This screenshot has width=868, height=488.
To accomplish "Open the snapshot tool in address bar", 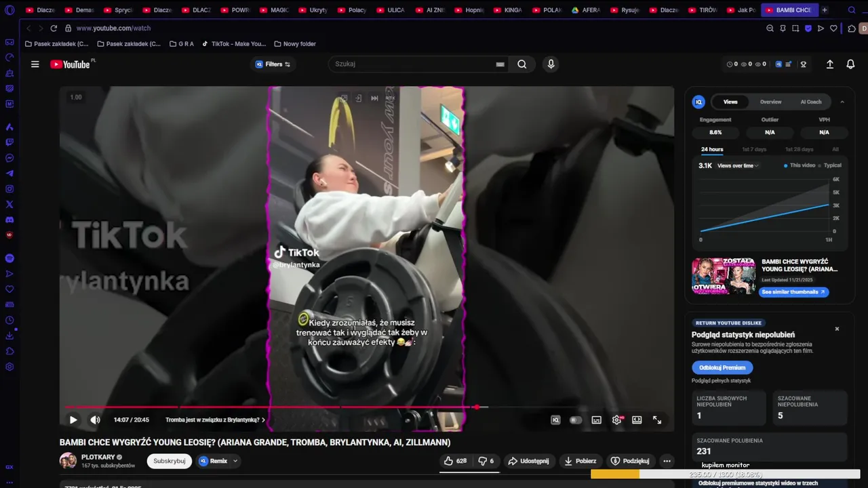I will (x=795, y=28).
